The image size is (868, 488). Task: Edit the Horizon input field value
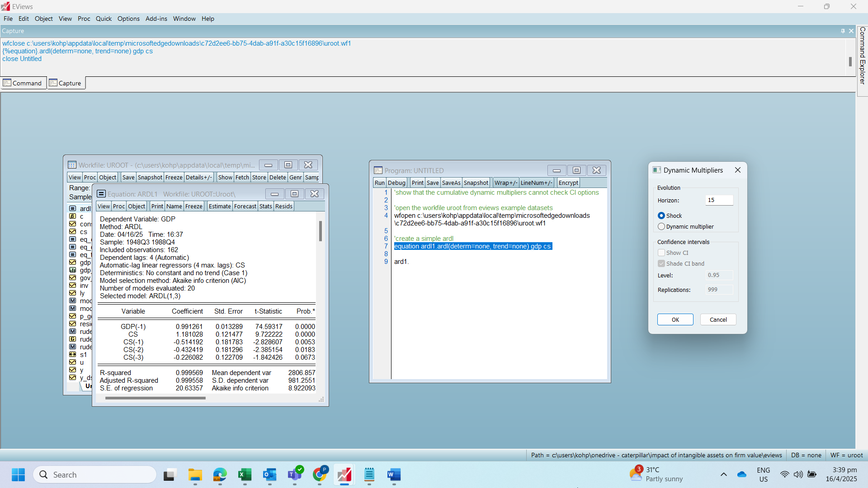(x=718, y=200)
